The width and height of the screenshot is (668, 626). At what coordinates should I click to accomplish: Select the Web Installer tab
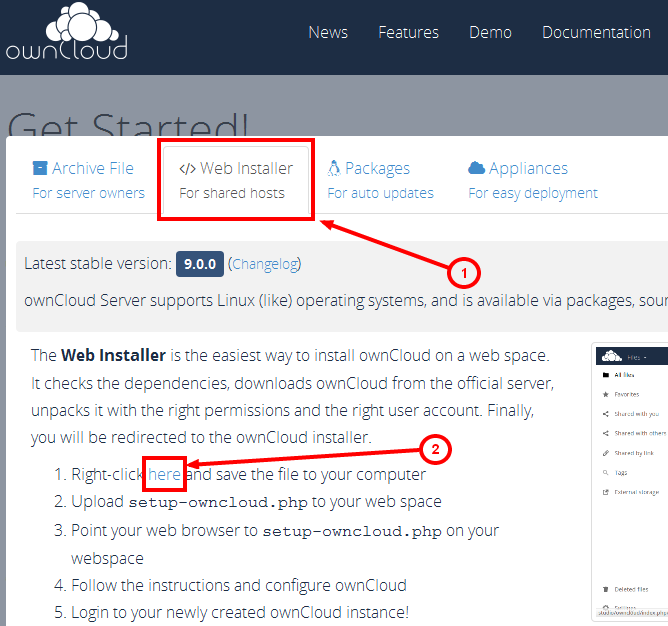[236, 180]
